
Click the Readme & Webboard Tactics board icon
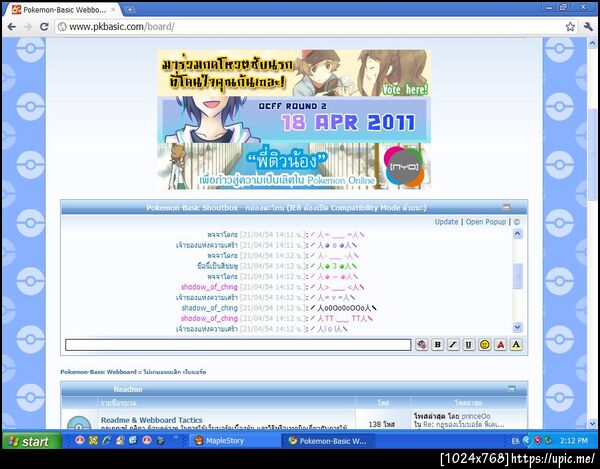79,424
